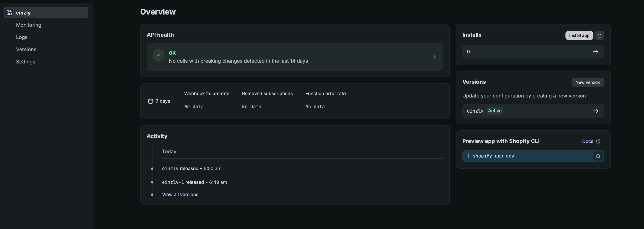The width and height of the screenshot is (644, 229).
Task: Select the Webhook failure rate metric
Action: click(206, 93)
